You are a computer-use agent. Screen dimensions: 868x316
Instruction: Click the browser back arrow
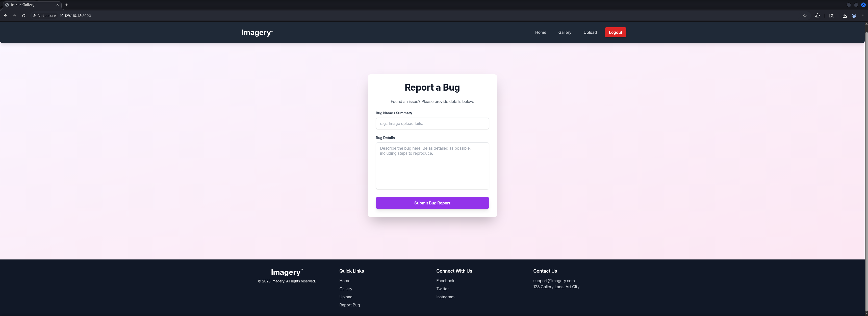tap(5, 15)
